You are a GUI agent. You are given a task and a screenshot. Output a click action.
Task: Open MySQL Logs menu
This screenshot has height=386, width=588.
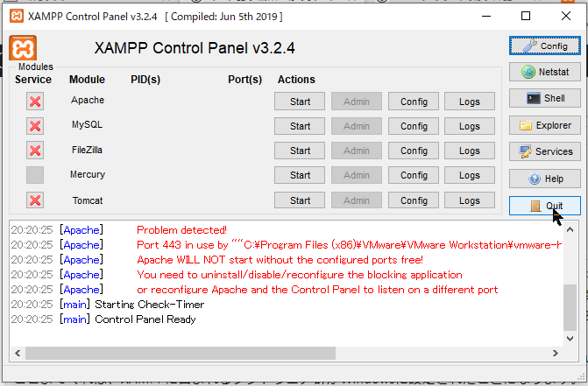[470, 126]
